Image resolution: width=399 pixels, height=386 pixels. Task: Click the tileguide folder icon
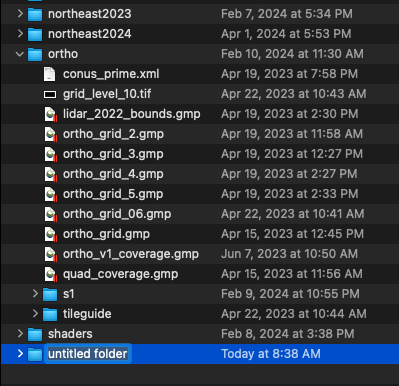50,314
